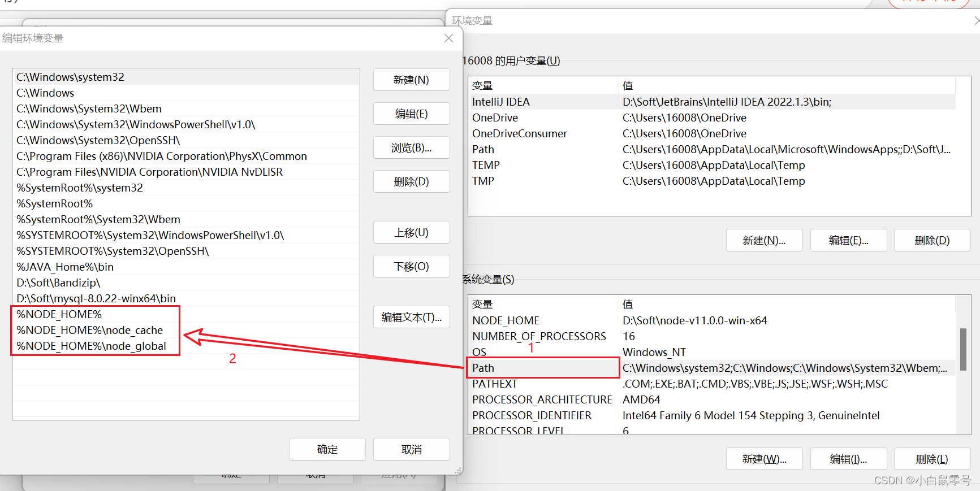Select the system variable Path row

[713, 368]
